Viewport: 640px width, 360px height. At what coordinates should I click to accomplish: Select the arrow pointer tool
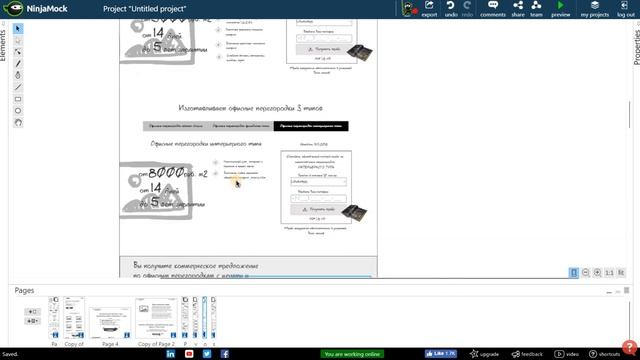(x=18, y=29)
